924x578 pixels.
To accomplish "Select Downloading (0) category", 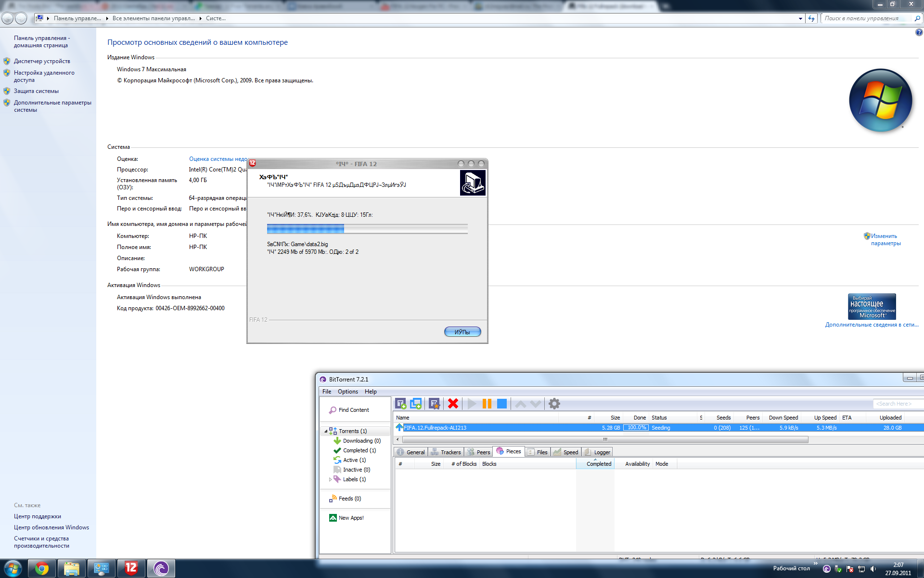I will point(361,441).
